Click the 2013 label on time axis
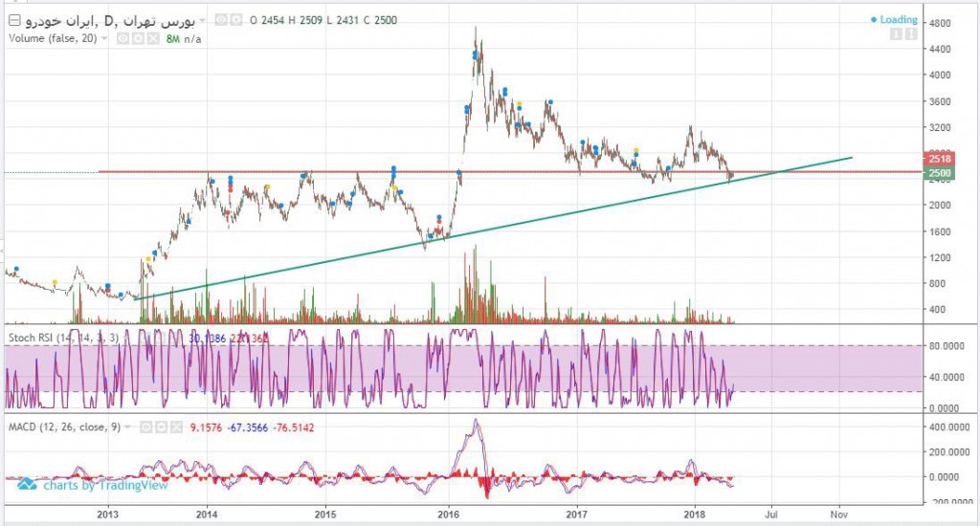Image resolution: width=980 pixels, height=526 pixels. click(x=107, y=515)
